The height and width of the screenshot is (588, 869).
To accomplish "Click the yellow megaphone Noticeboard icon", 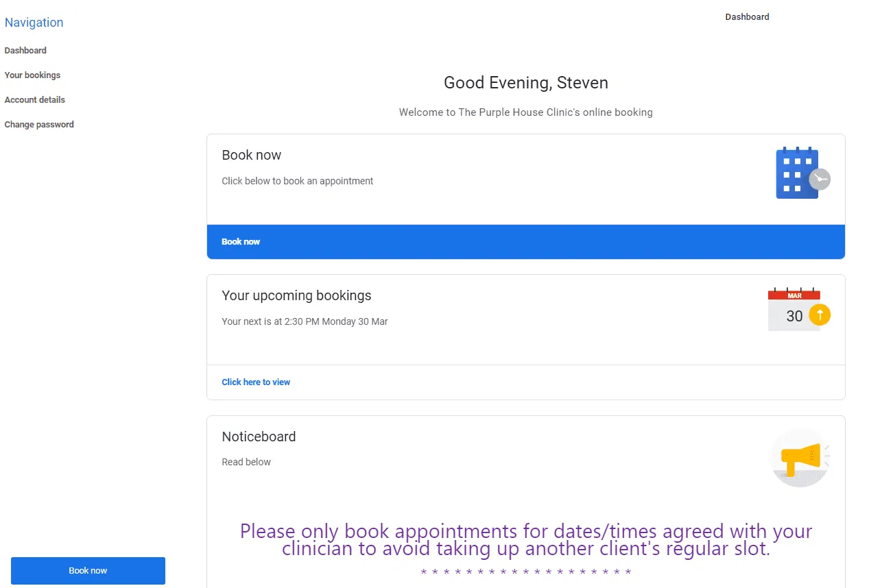I will 800,458.
